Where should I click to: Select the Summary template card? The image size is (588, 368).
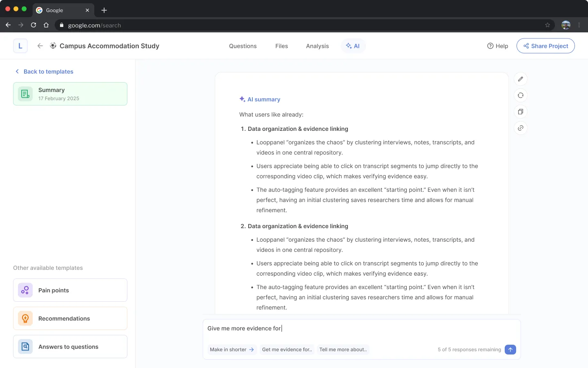70,94
